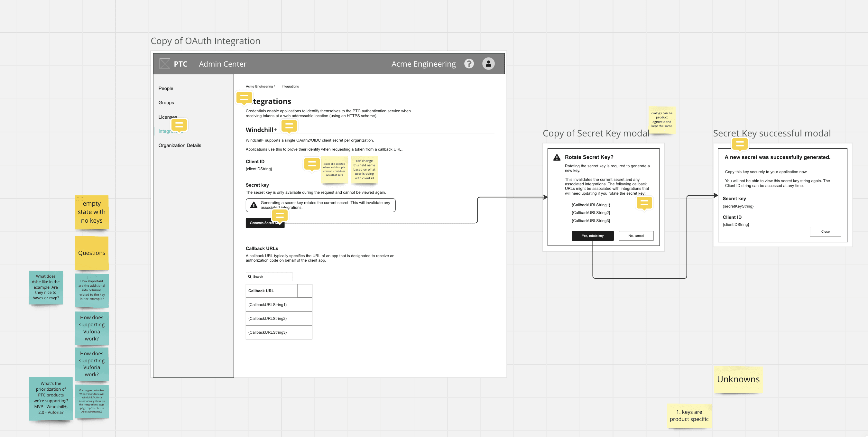Open comment bubble on Integrations sidebar item

tap(179, 125)
